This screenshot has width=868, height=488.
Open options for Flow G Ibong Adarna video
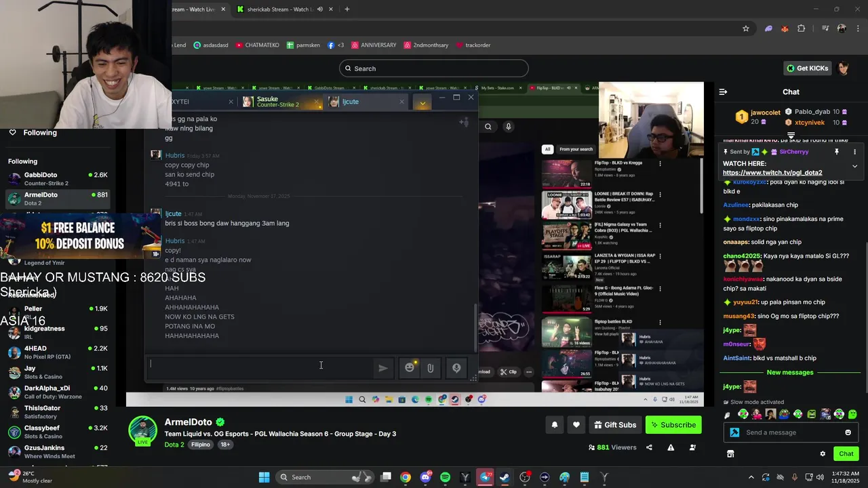[x=660, y=288]
